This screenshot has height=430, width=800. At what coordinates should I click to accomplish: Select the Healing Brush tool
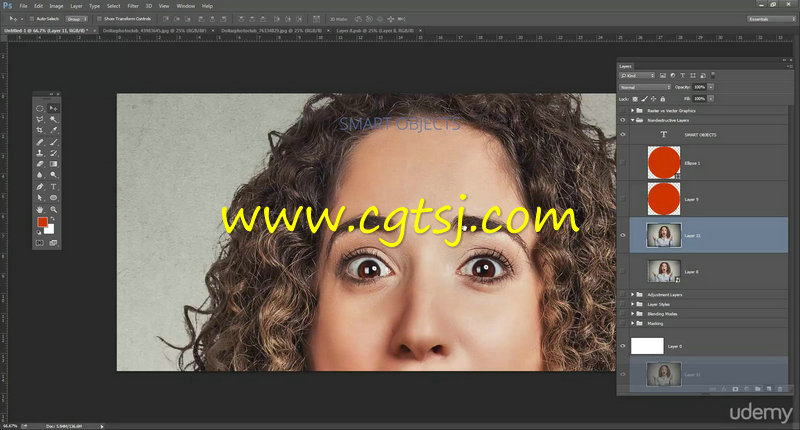tap(40, 142)
